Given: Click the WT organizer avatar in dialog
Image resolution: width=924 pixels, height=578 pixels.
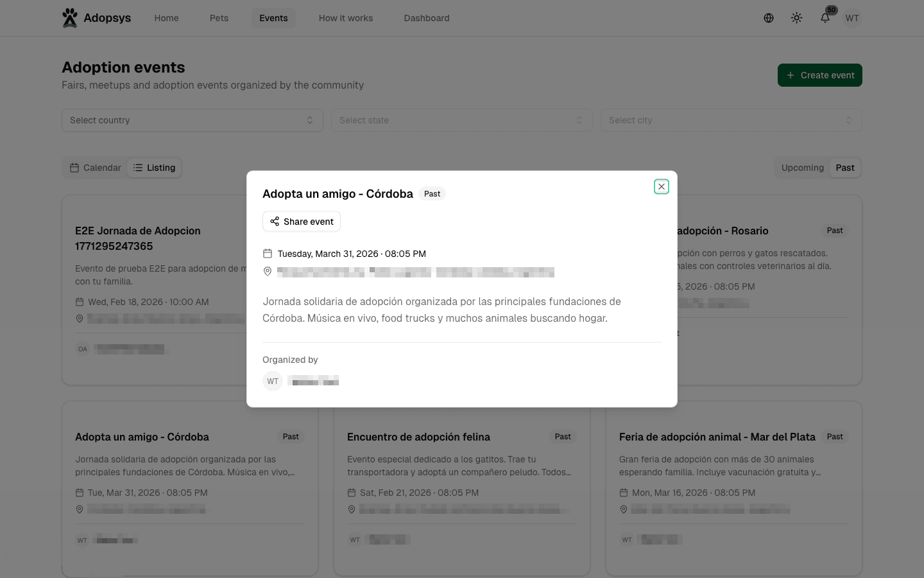Looking at the screenshot, I should tap(273, 381).
